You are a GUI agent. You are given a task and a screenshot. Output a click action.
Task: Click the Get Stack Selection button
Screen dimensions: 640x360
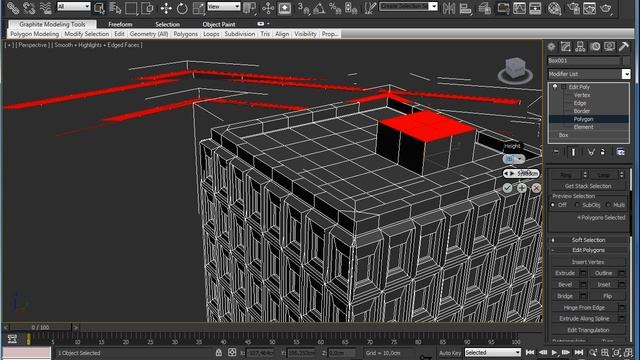point(588,186)
